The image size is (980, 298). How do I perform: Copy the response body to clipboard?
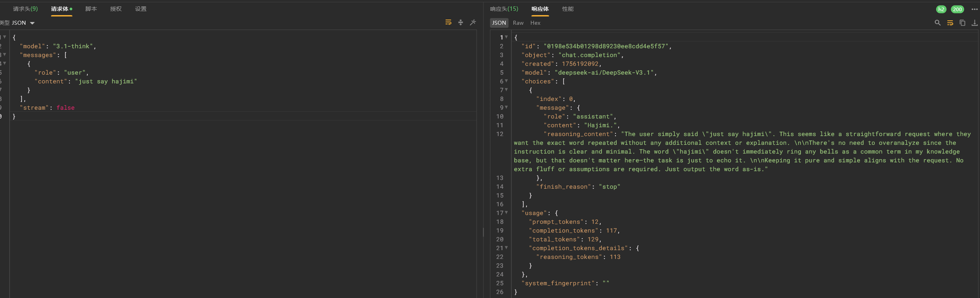(962, 23)
